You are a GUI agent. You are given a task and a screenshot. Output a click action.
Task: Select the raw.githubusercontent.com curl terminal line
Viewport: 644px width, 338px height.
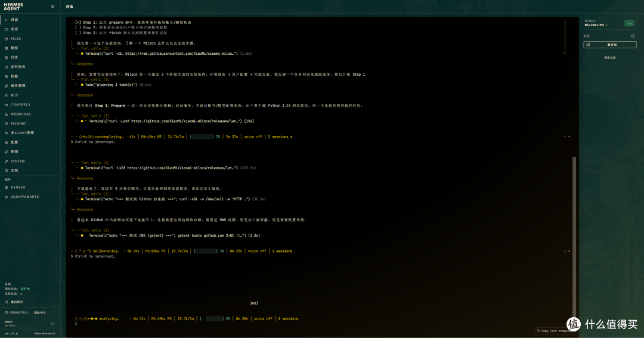click(166, 54)
